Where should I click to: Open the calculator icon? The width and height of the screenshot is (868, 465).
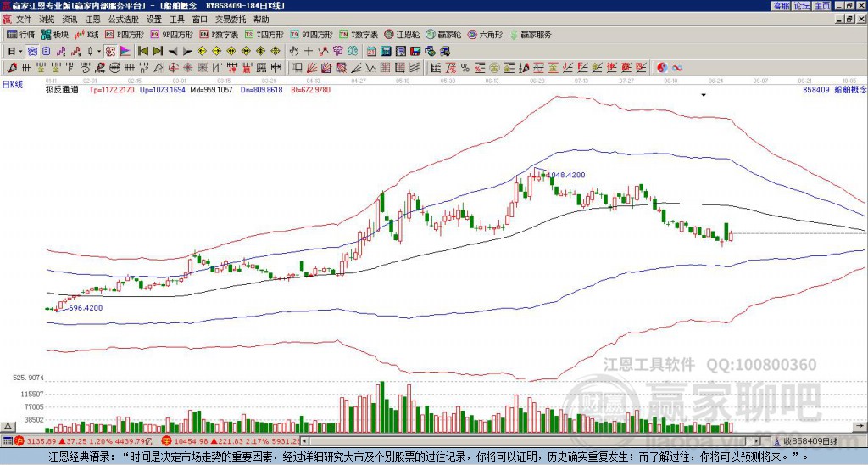pos(386,52)
